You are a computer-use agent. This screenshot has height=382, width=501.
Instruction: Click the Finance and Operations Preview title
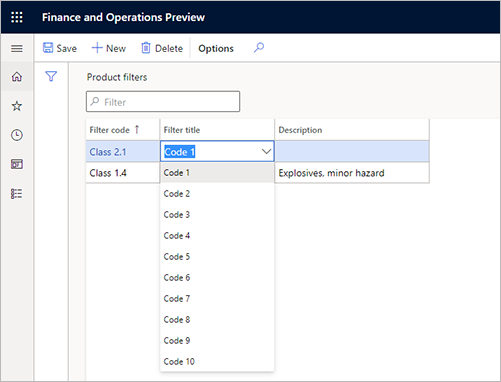click(x=123, y=17)
